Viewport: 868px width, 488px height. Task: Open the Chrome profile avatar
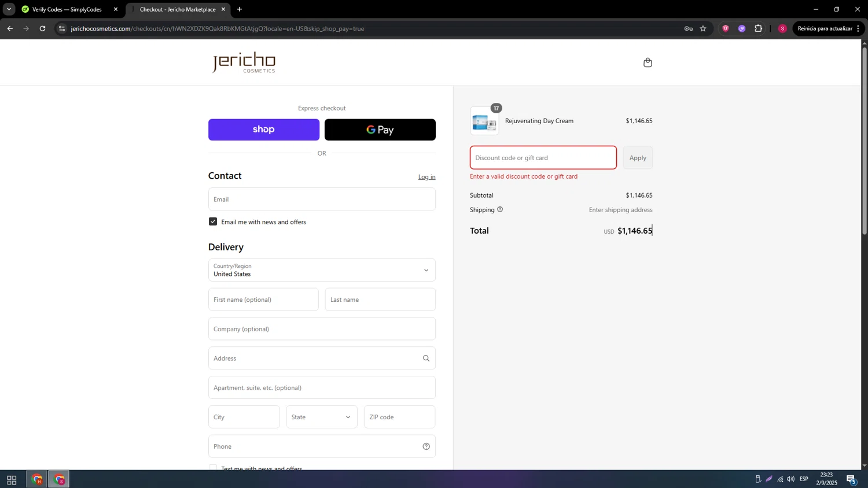[782, 28]
